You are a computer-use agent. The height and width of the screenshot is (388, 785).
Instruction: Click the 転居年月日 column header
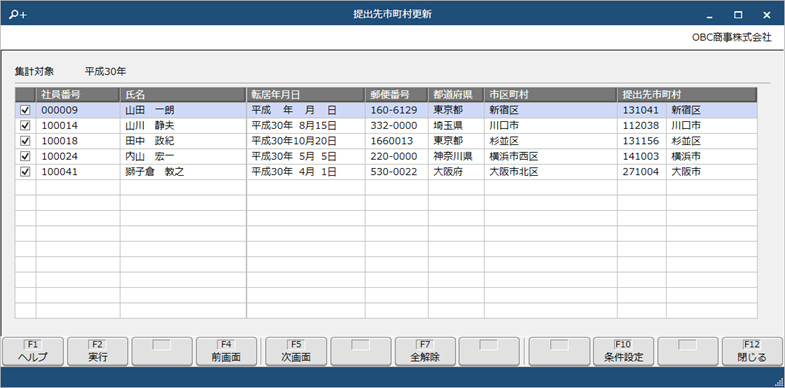(306, 95)
